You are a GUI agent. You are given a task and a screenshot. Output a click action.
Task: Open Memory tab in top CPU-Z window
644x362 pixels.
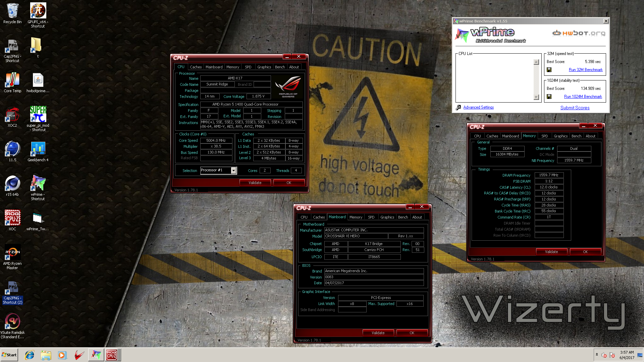(x=233, y=67)
